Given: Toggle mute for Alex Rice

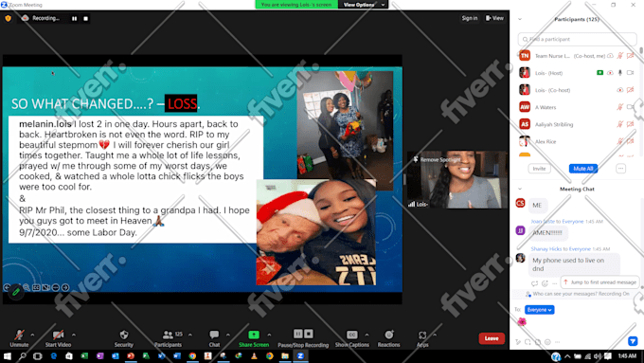Looking at the screenshot, I should tap(619, 141).
